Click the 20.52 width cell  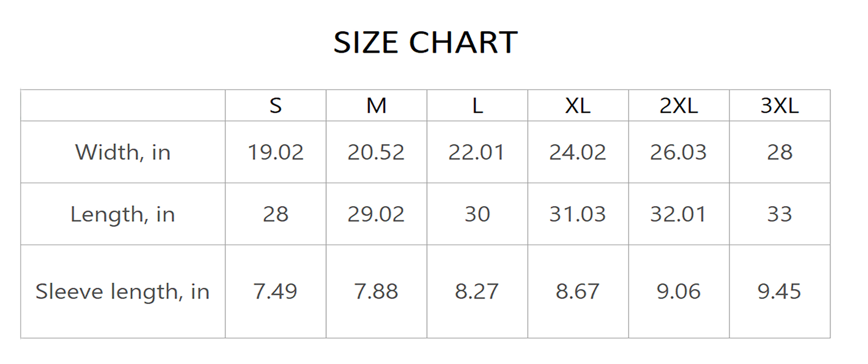tap(376, 152)
